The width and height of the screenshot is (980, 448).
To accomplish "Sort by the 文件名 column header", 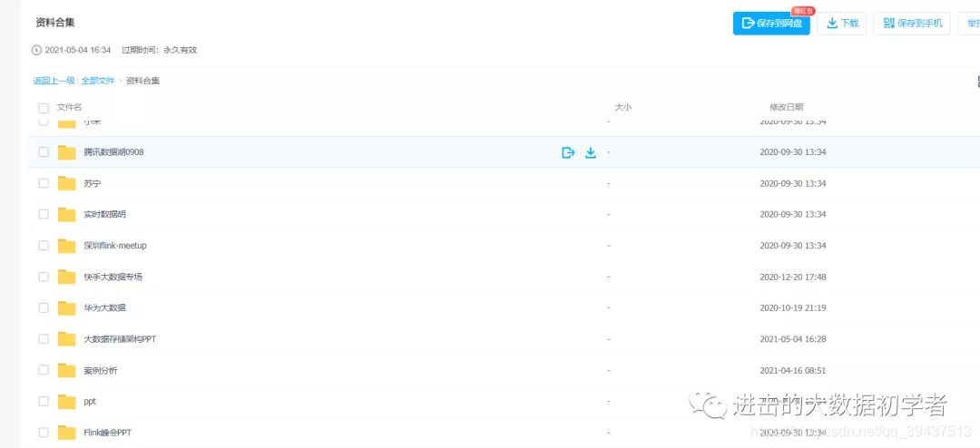I will click(x=69, y=108).
